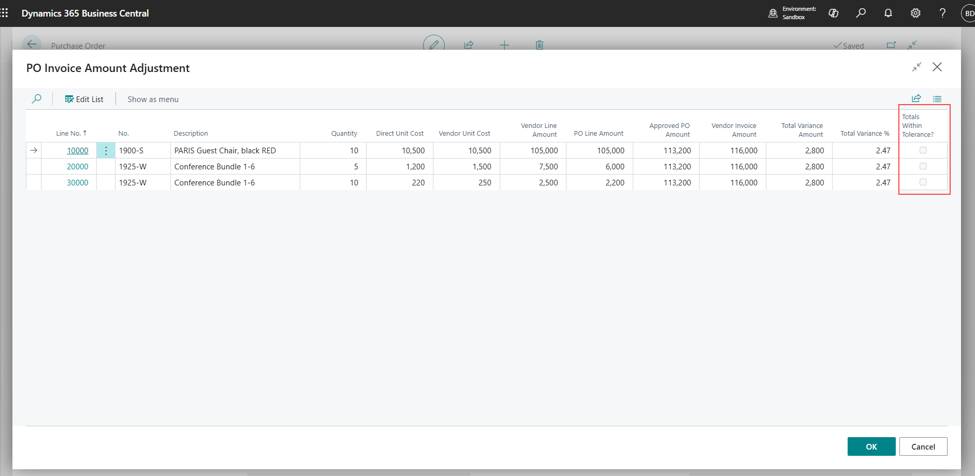Click the Approved PO Amount column header
This screenshot has height=476, width=975.
click(670, 130)
